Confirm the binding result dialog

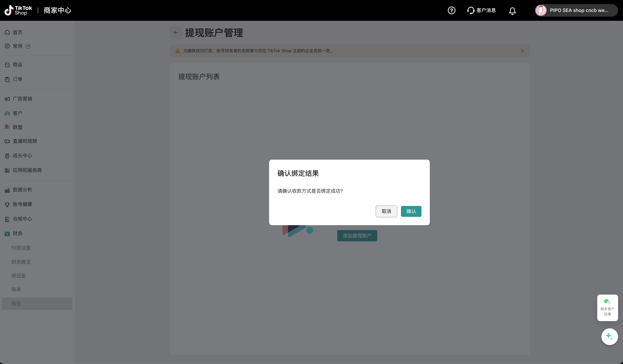(x=411, y=211)
